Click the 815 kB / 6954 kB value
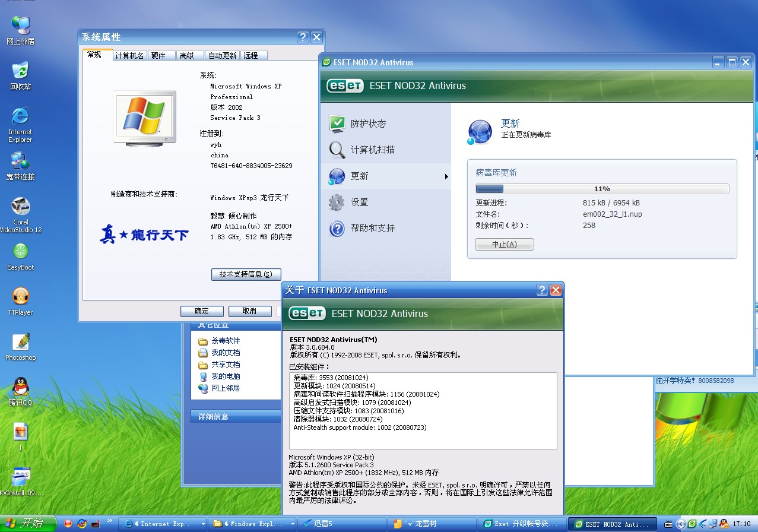Image resolution: width=758 pixels, height=532 pixels. (x=611, y=203)
